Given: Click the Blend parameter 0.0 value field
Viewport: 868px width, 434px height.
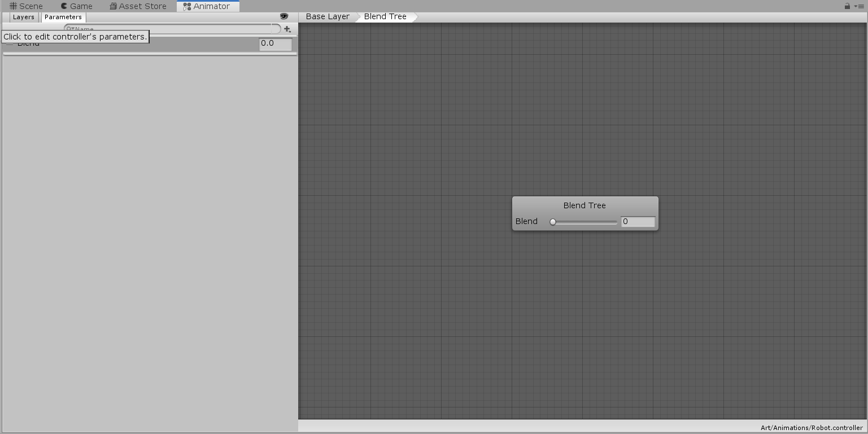Looking at the screenshot, I should (276, 43).
